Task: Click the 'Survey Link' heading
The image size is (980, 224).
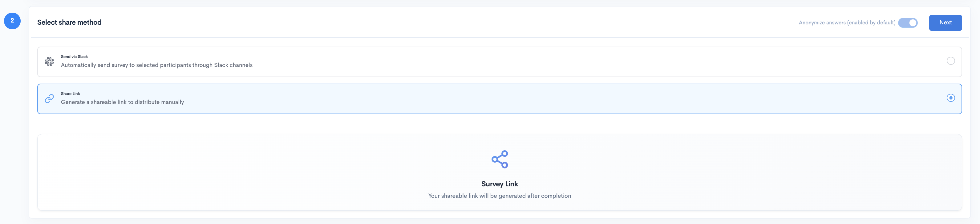Action: coord(500,184)
